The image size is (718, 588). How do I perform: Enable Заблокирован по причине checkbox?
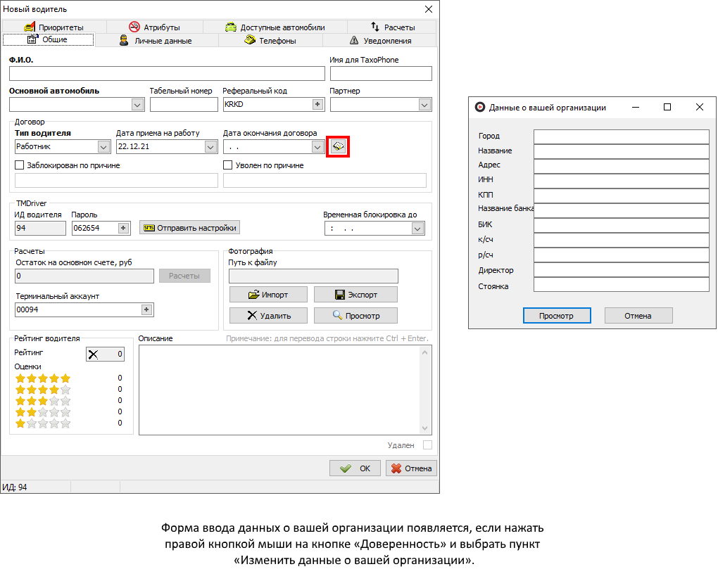point(20,165)
